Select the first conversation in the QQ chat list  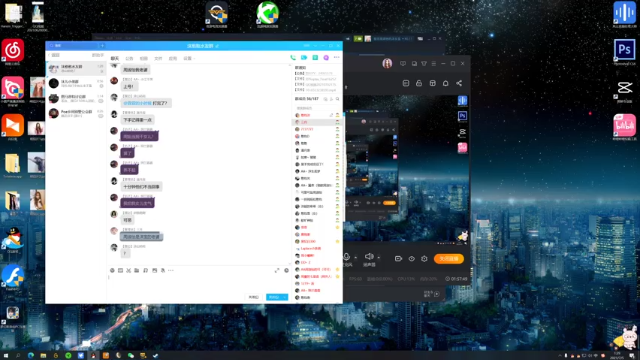[x=76, y=69]
